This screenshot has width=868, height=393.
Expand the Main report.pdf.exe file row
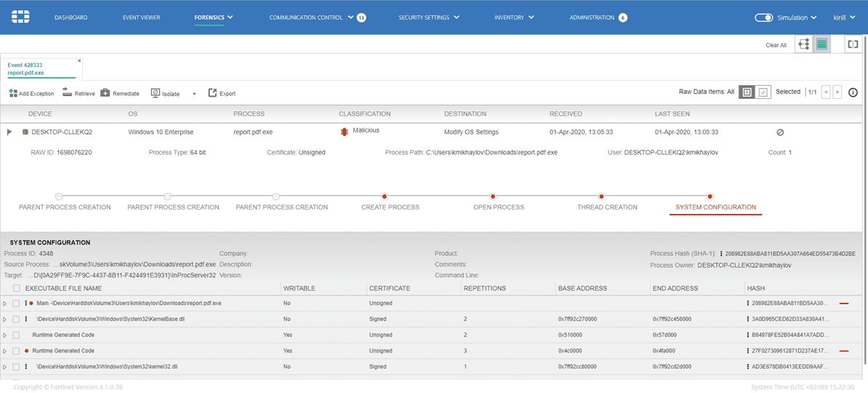(5, 303)
